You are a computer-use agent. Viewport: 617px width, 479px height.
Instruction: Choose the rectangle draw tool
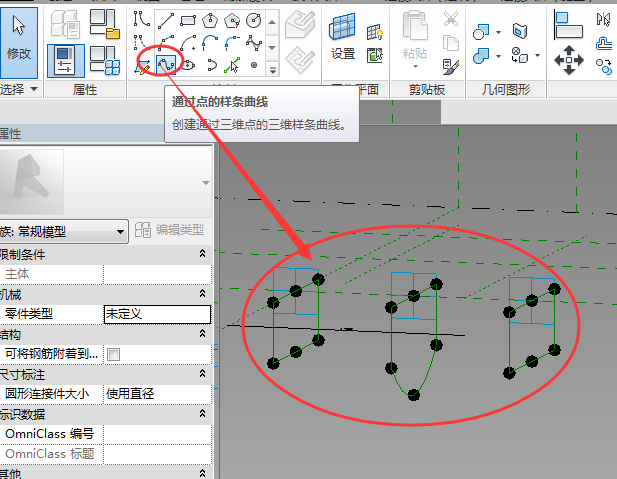coord(187,19)
